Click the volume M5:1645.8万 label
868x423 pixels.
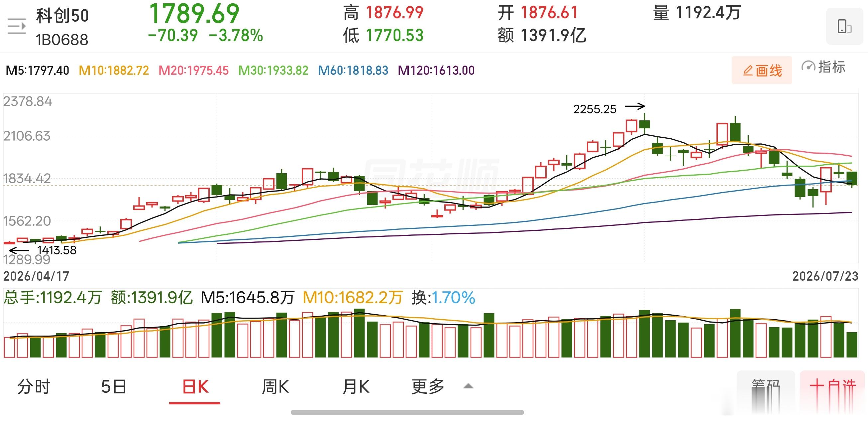(247, 298)
